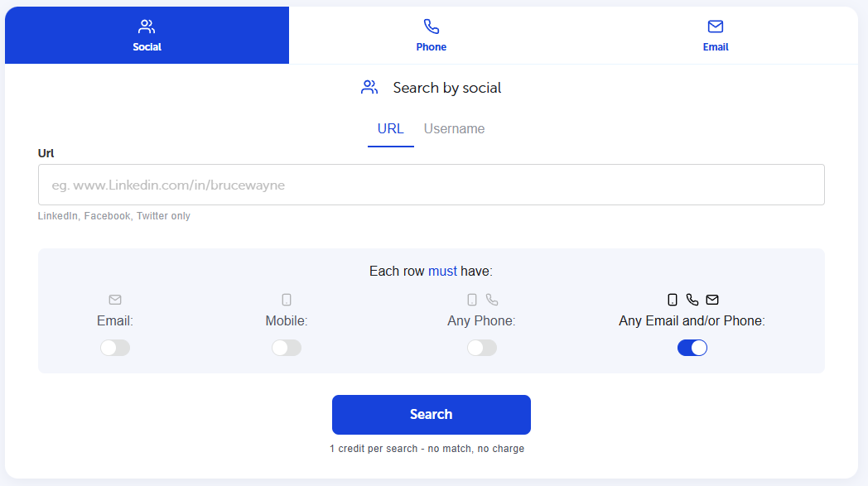
Task: Enable the Any Phone: toggle
Action: pyautogui.click(x=481, y=348)
